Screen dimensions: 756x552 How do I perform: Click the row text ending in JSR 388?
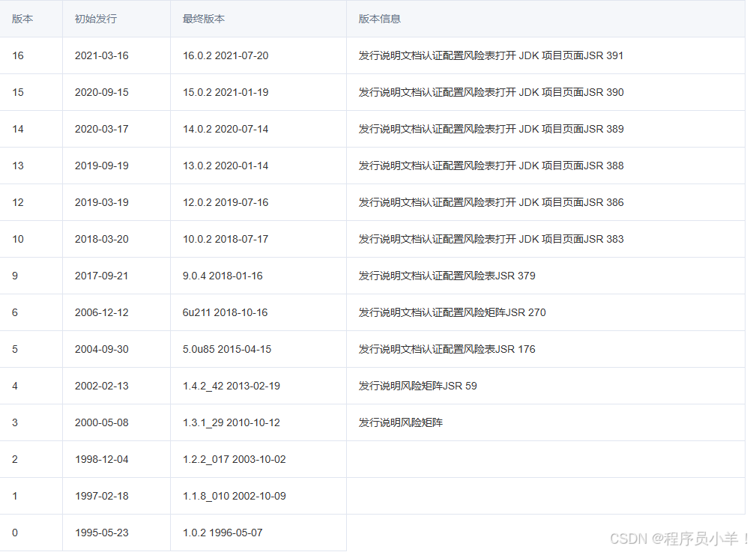[x=491, y=166]
